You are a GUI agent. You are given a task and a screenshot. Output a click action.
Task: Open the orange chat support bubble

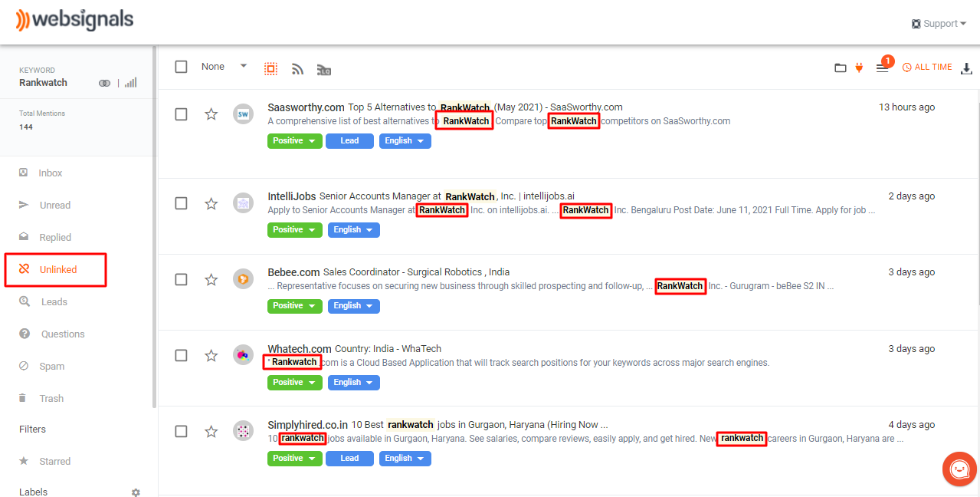(959, 469)
